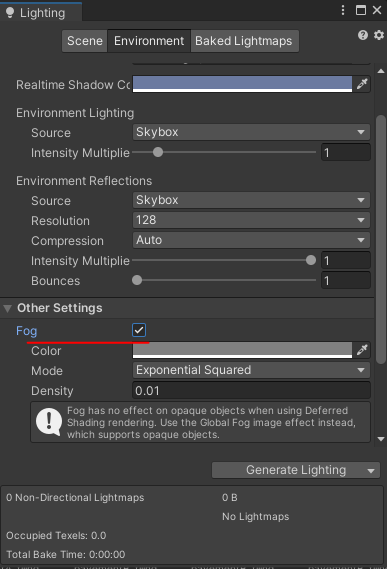Click the '0 B' lightmap size text
387x569 pixels.
(x=229, y=498)
